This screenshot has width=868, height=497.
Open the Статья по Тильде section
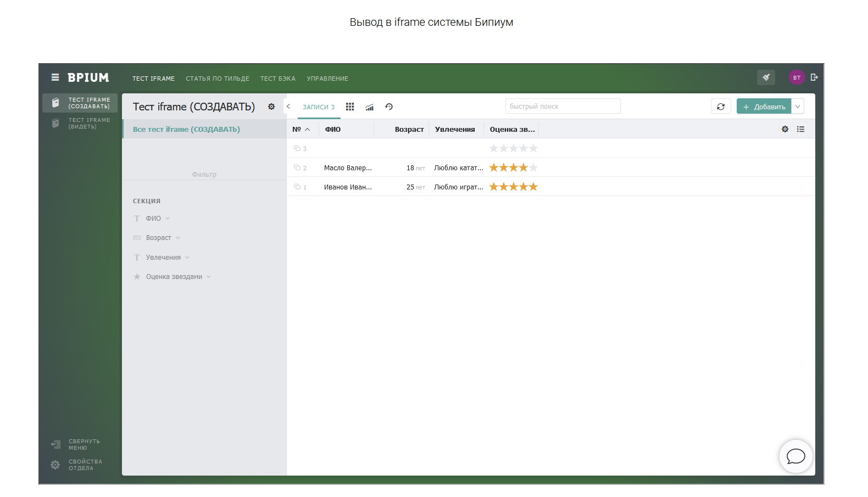coord(218,79)
